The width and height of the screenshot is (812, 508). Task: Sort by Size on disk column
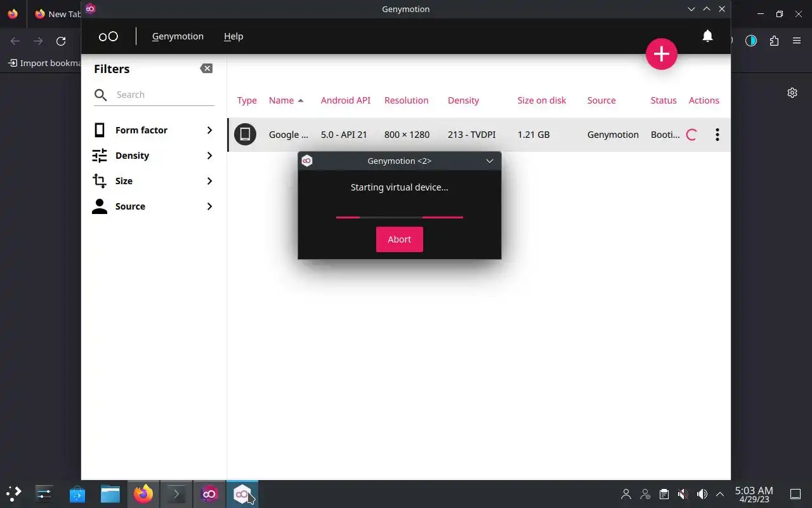click(x=542, y=100)
